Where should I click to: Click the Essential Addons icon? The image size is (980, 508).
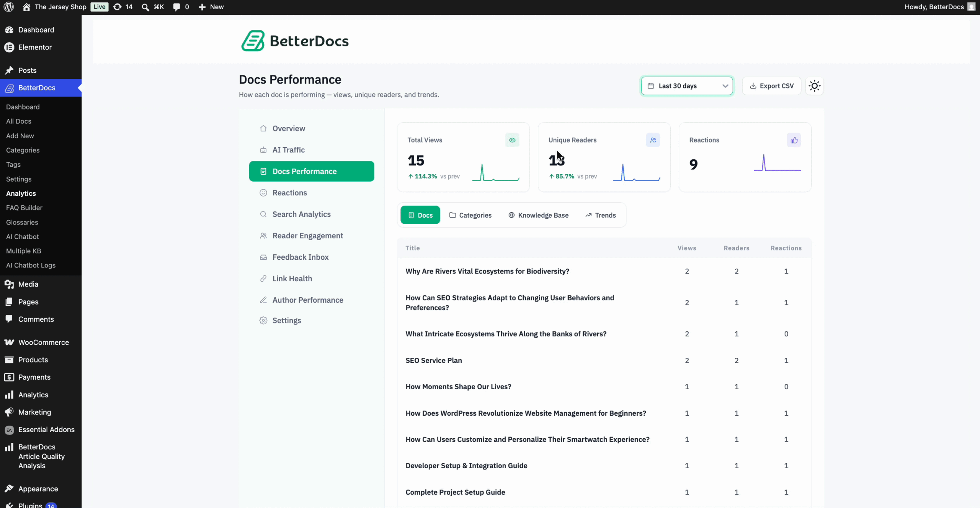click(x=9, y=430)
